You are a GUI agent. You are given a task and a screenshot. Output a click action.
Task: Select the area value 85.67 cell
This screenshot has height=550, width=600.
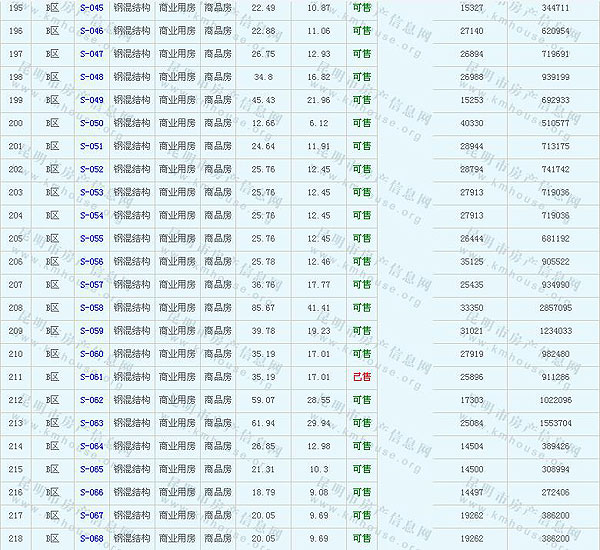(264, 308)
